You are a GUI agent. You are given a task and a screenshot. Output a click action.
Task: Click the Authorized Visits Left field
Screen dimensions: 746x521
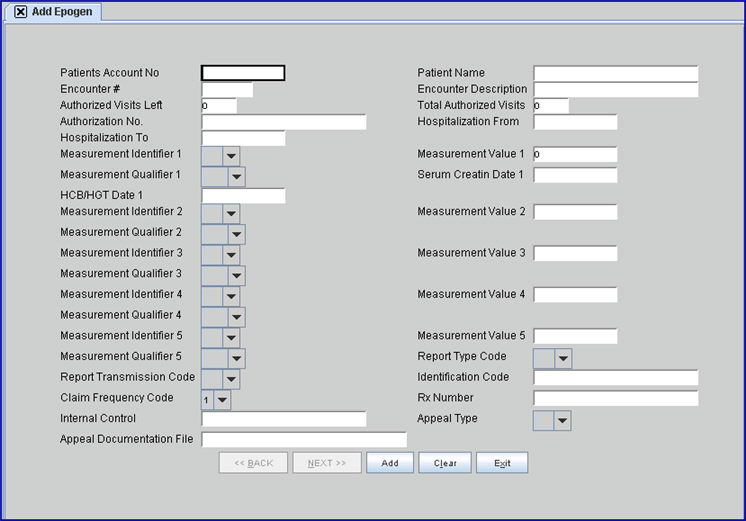pos(219,106)
